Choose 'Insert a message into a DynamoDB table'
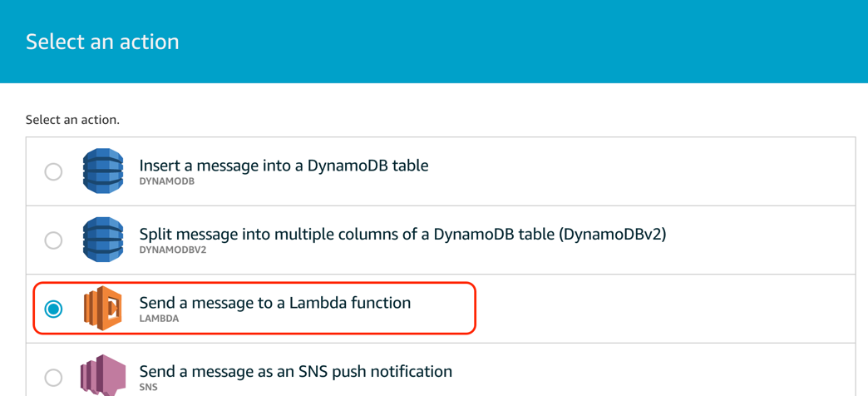Viewport: 868px width, 396px height. point(284,165)
